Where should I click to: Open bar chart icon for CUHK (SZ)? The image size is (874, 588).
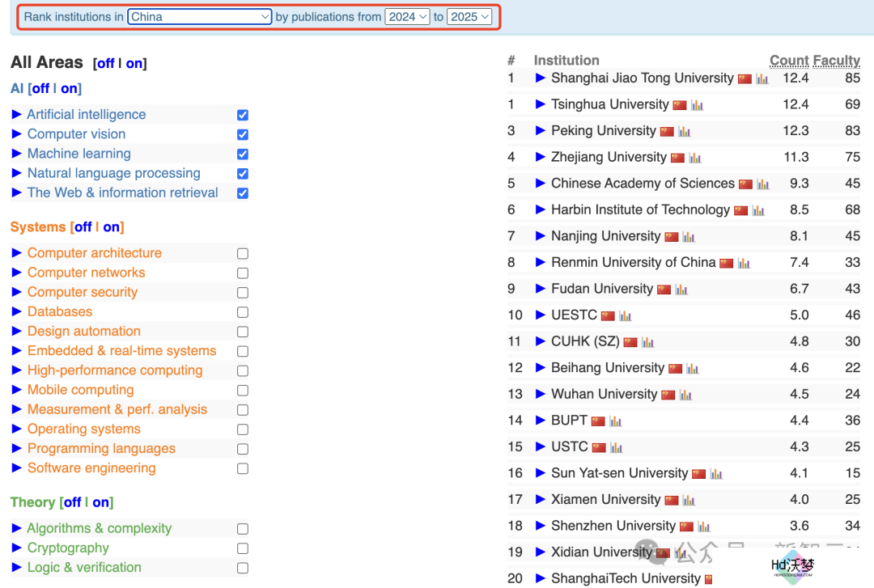coord(647,342)
